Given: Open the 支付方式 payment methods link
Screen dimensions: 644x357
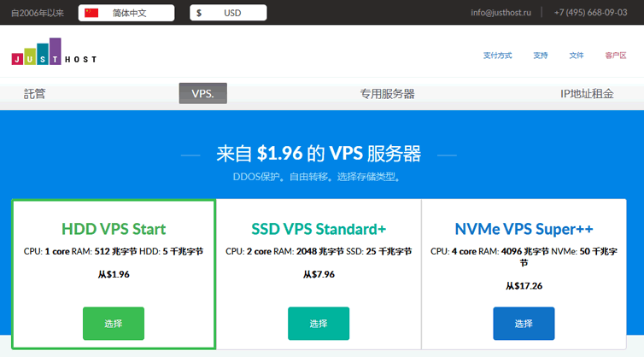Looking at the screenshot, I should click(497, 55).
